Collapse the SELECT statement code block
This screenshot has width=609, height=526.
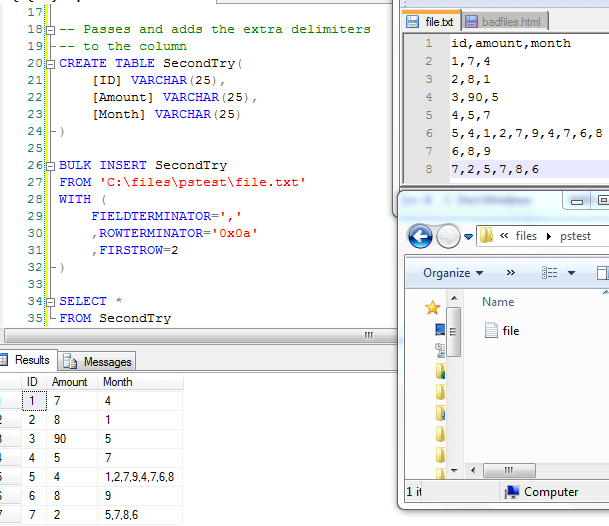[x=51, y=301]
